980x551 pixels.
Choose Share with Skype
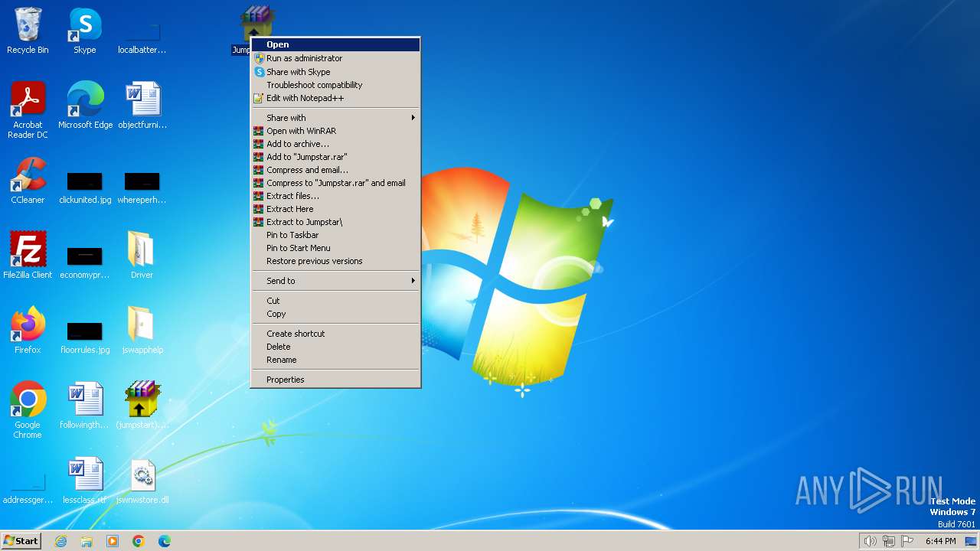336,72
